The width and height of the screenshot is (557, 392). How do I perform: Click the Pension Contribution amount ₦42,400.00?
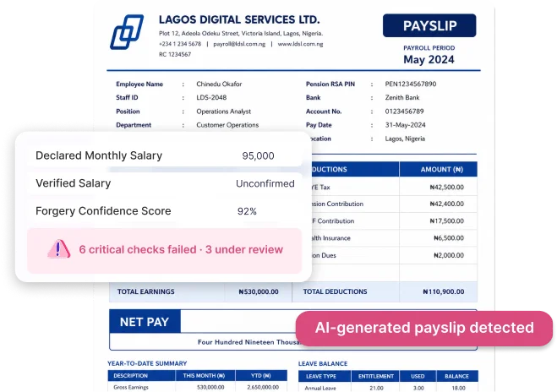446,204
